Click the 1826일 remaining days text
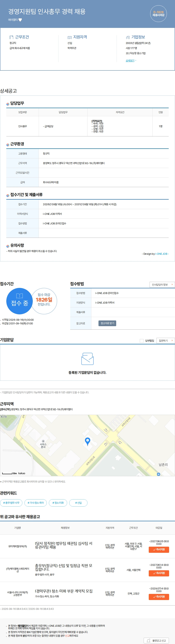This screenshot has height=644, width=175. 44,300
